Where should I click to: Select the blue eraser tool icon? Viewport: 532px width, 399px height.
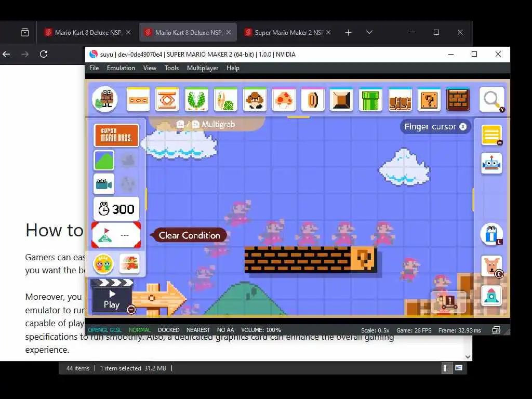tap(491, 234)
